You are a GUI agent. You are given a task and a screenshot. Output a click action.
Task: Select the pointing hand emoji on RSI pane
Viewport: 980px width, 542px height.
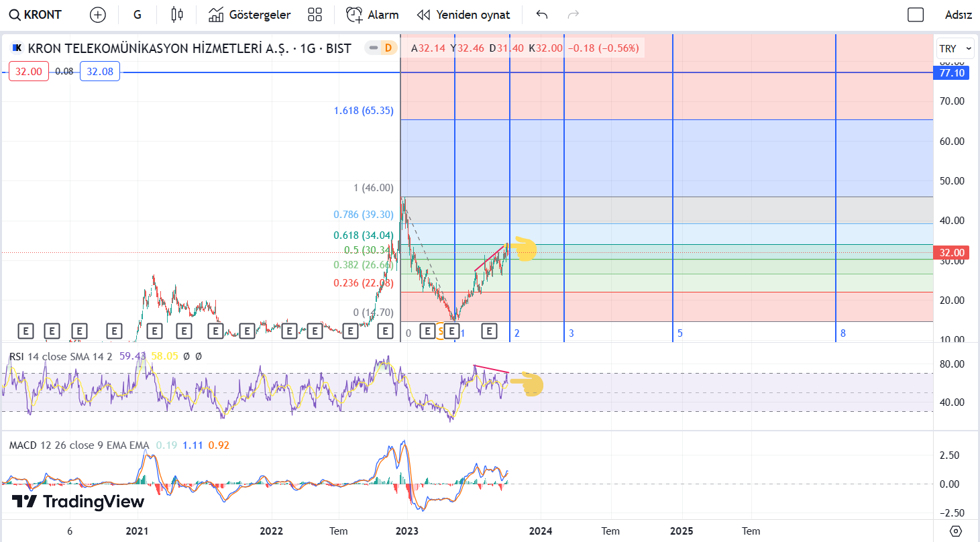tap(527, 384)
